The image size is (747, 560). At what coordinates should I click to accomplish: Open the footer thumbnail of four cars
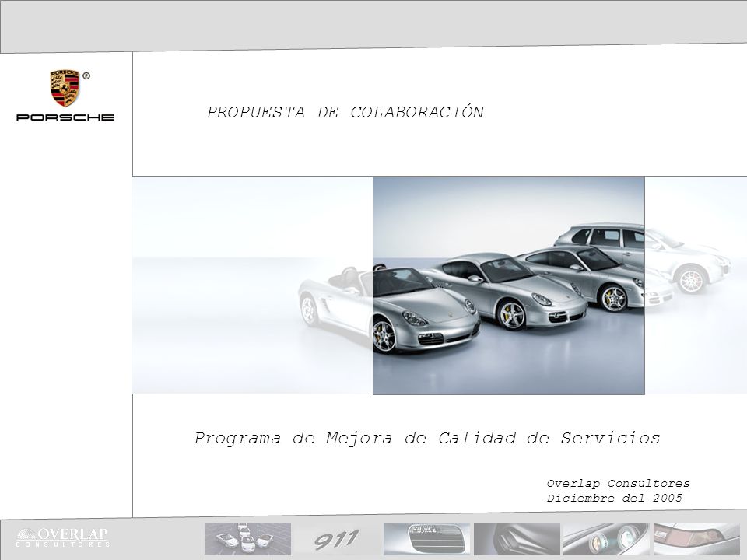(x=247, y=538)
